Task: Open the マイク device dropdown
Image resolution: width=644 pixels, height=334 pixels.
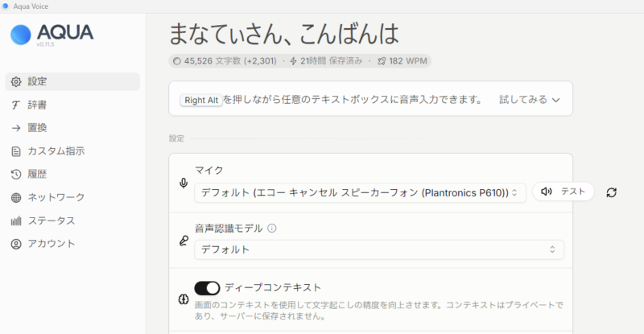Action: (x=360, y=192)
